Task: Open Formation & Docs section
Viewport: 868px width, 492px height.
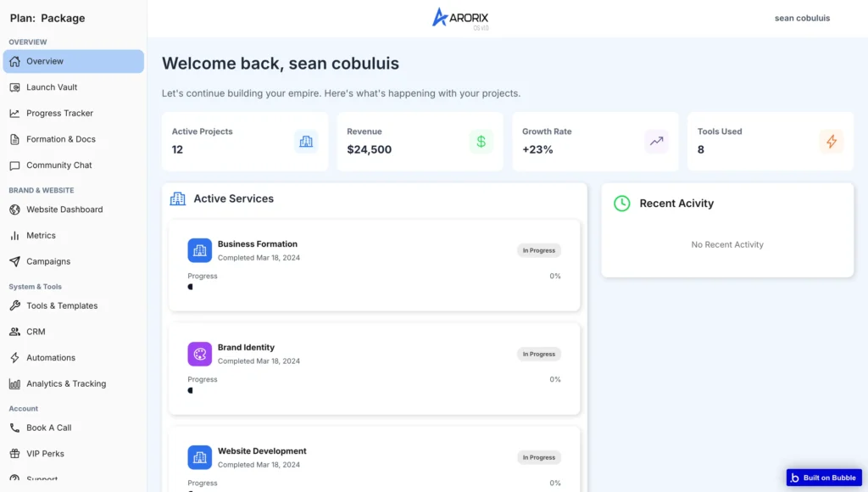Action: pyautogui.click(x=74, y=140)
